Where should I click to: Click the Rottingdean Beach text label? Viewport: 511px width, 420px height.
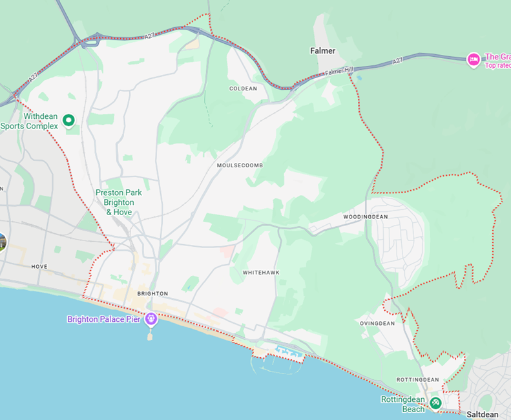click(x=403, y=404)
